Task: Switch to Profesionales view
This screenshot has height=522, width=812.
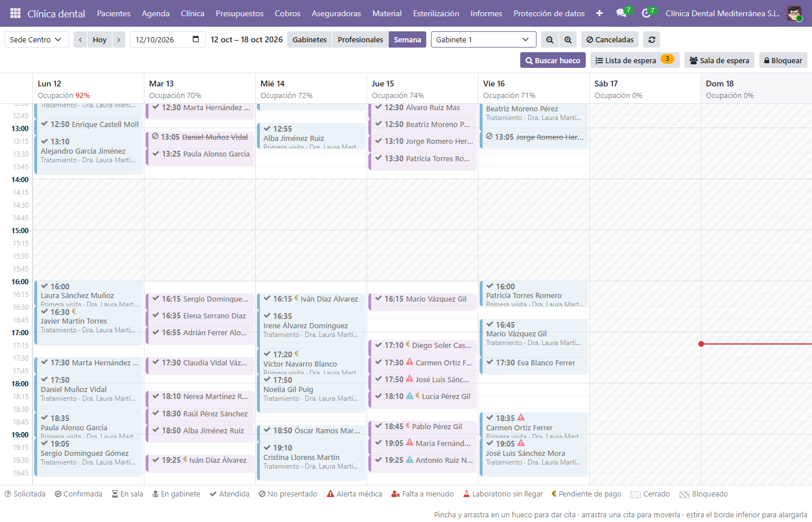Action: coord(360,39)
